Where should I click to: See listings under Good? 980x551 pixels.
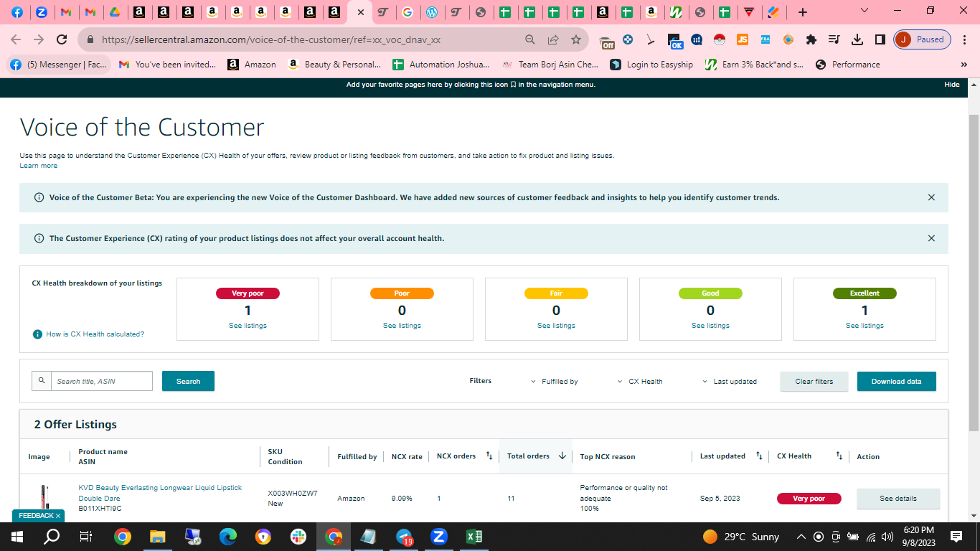pos(710,326)
